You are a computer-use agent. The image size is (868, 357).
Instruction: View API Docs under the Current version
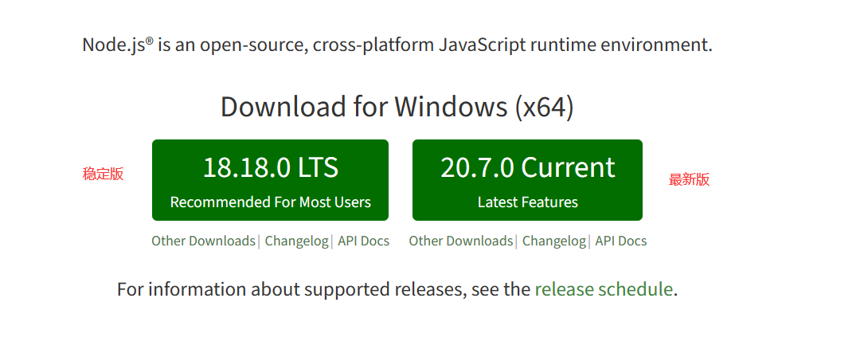click(x=621, y=241)
